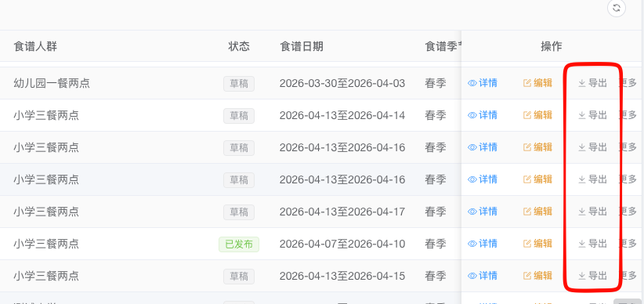The width and height of the screenshot is (644, 304).
Task: Click 小学三餐两点 for dates ending 2026-04-15
Action: pos(46,276)
